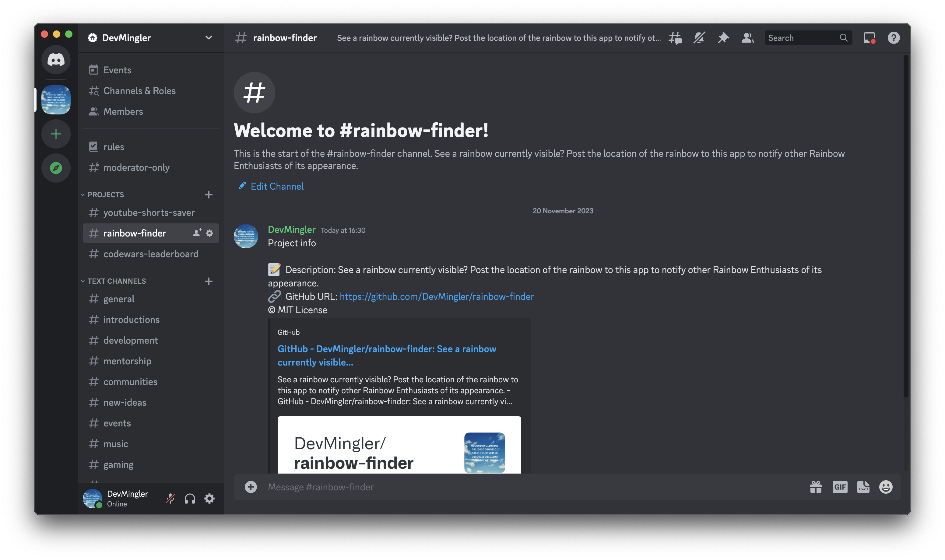Screen dimensions: 945x560
Task: Click the chat area vertical scrollbar
Action: pyautogui.click(x=905, y=226)
